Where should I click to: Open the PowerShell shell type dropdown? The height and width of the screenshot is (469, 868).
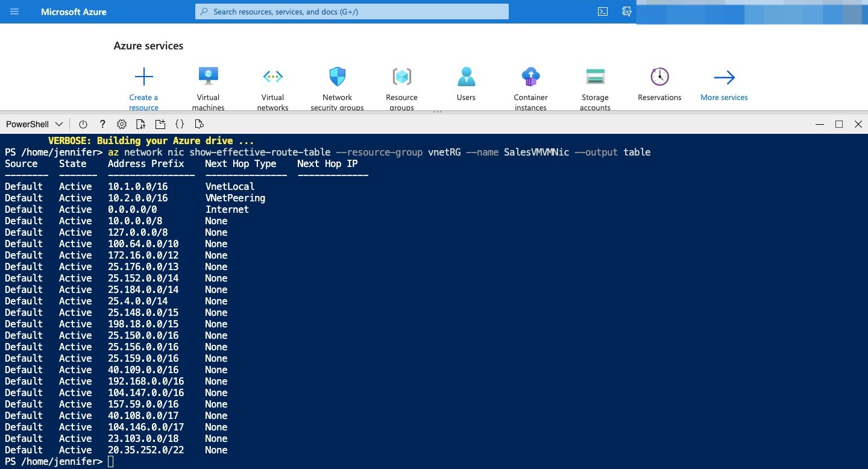34,124
